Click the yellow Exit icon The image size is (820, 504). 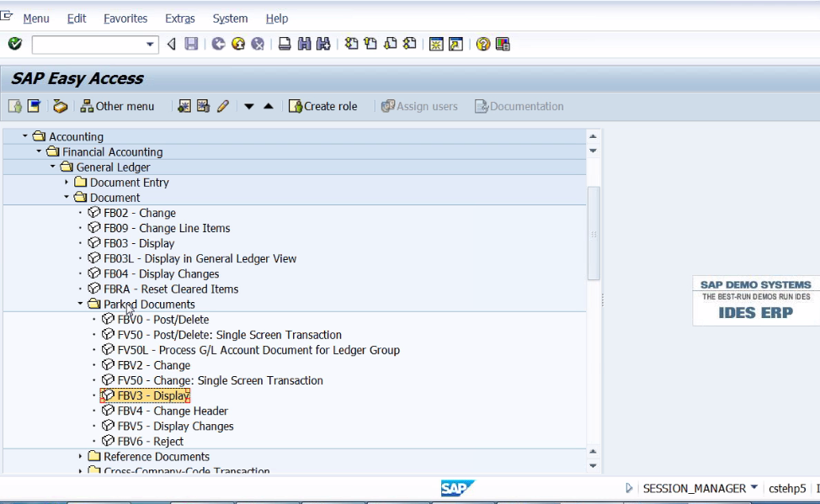click(x=238, y=44)
